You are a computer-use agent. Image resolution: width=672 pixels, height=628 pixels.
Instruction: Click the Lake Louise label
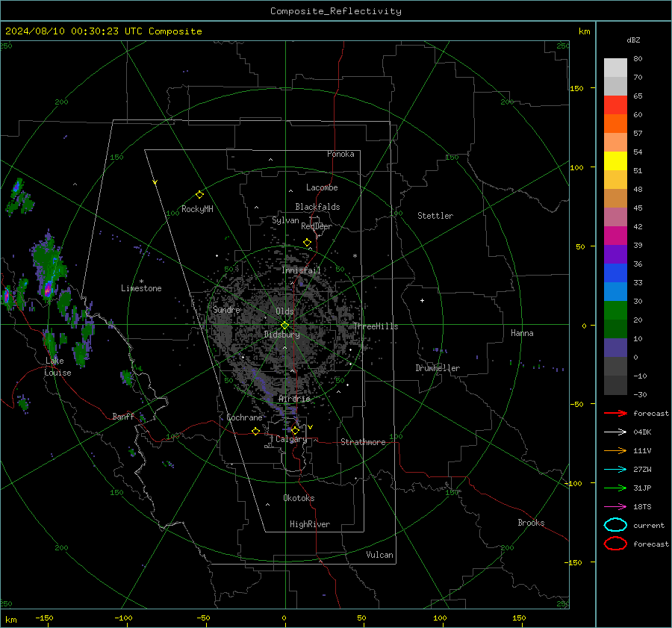coord(57,367)
